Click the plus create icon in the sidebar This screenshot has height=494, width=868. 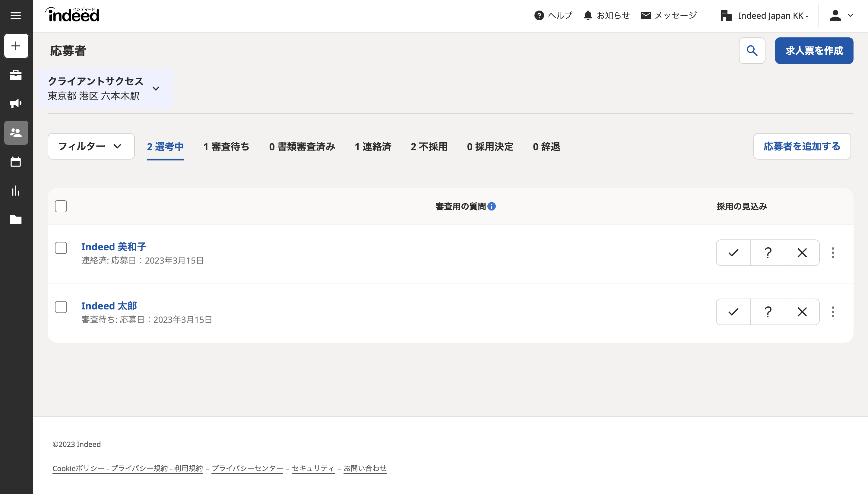tap(16, 46)
